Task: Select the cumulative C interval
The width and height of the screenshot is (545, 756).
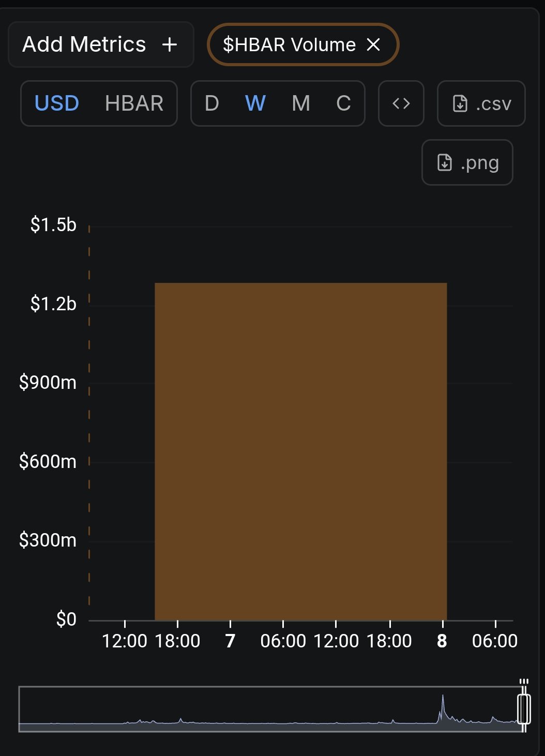Action: click(x=343, y=103)
